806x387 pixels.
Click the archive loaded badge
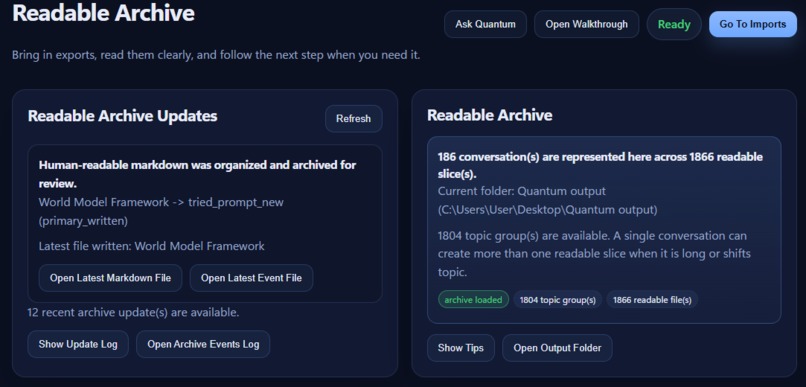coord(473,300)
